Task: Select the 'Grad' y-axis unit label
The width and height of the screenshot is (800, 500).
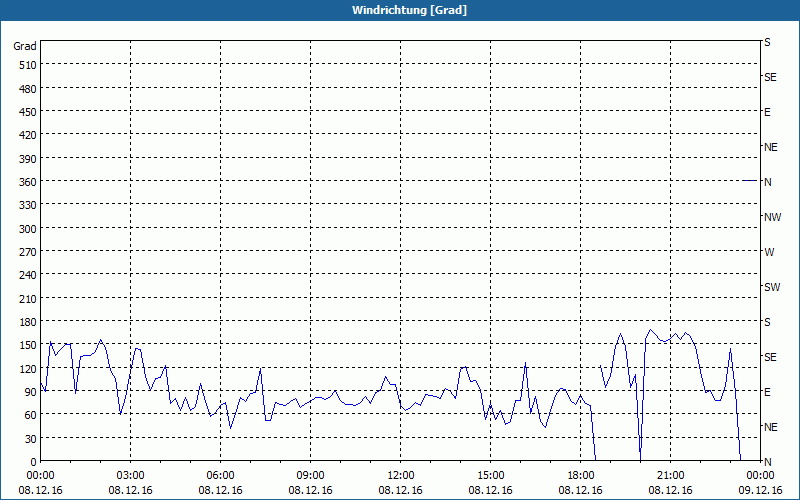Action: (x=25, y=46)
